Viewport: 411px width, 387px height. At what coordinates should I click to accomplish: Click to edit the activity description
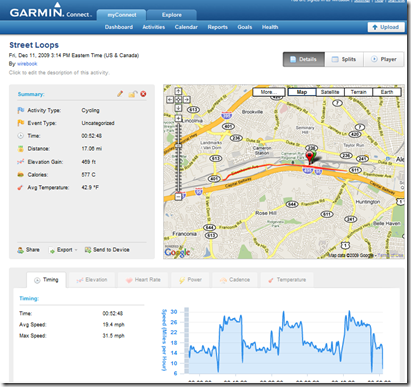tap(59, 72)
